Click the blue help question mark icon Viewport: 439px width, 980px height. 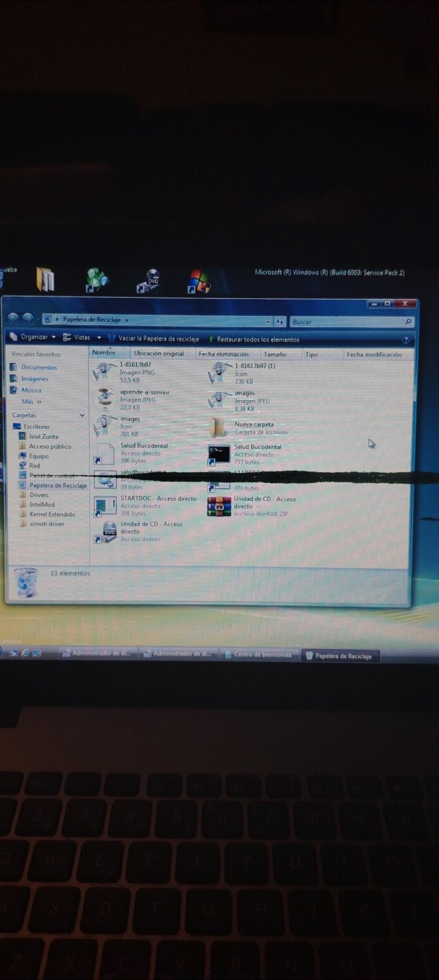coord(406,340)
